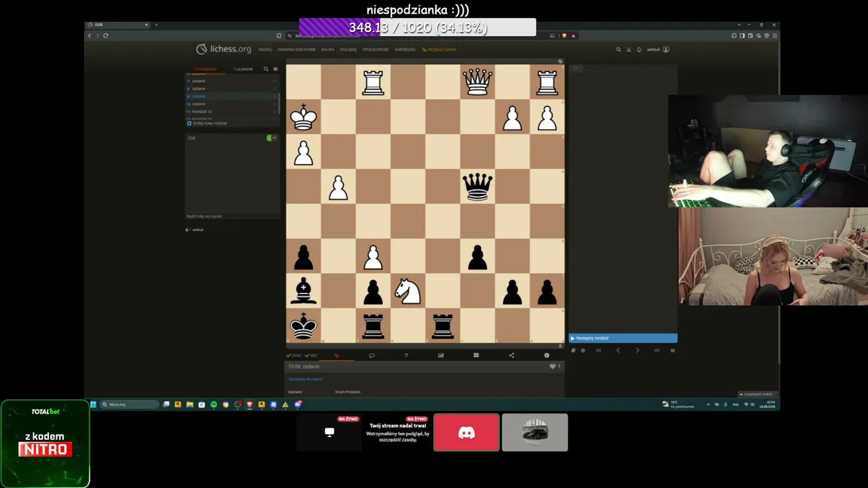
Task: Click the white queen on the board
Action: [477, 82]
